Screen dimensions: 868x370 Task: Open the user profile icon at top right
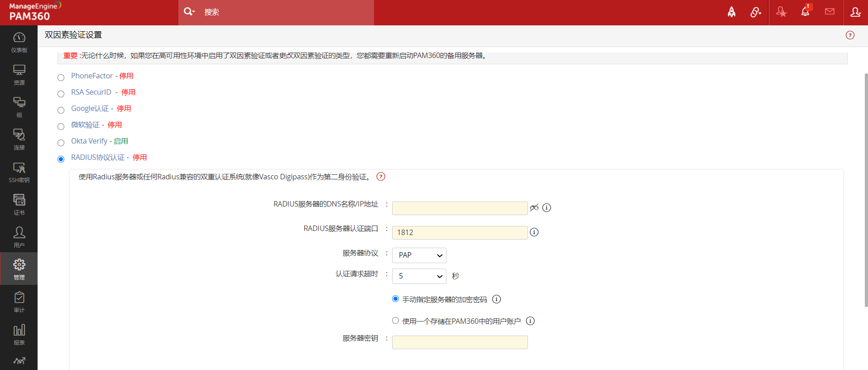tap(855, 12)
